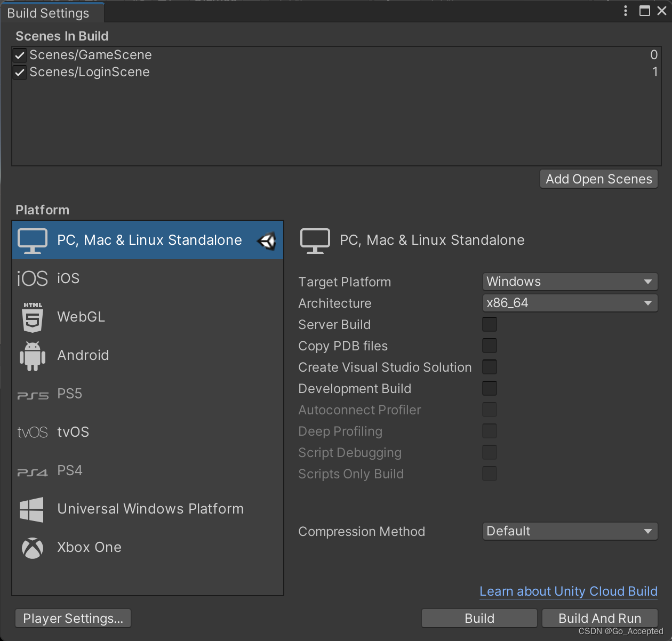Uncheck the Scenes/LoginScene checkbox
672x641 pixels.
20,73
